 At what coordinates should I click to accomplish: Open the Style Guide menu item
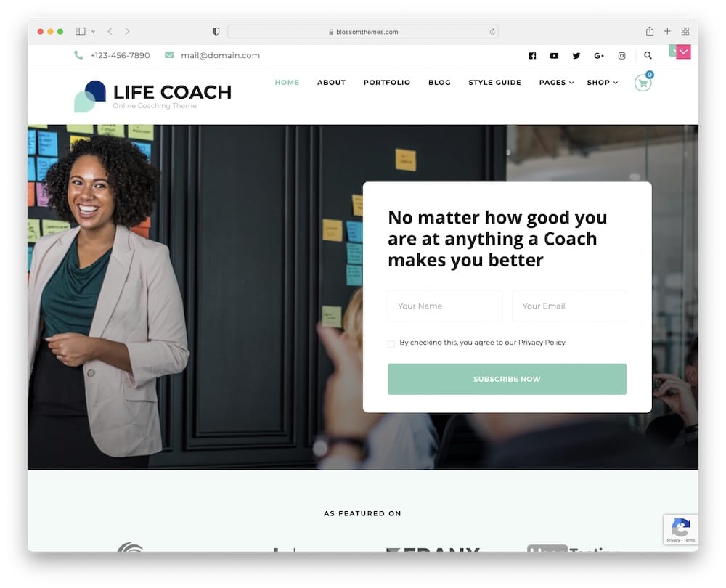(x=494, y=83)
